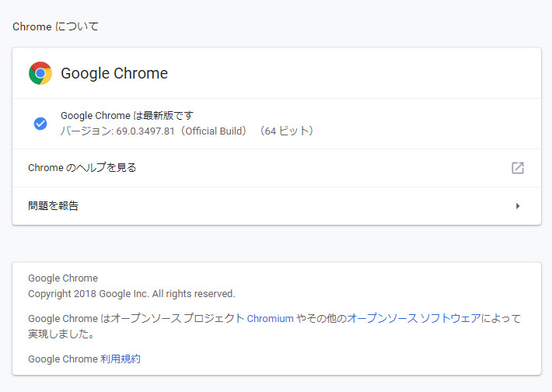Screen dimensions: 552x392
Task: Open the 利用規約 terms link
Action: 121,359
